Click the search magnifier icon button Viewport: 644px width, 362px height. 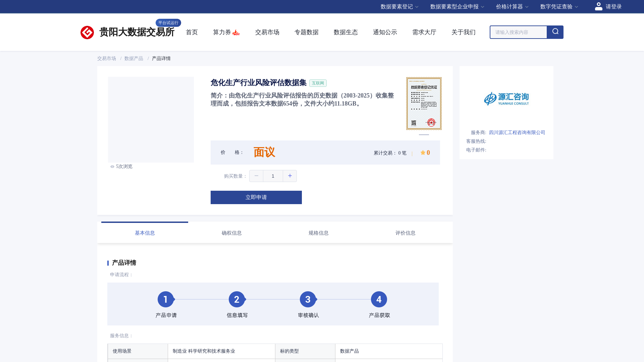point(555,32)
